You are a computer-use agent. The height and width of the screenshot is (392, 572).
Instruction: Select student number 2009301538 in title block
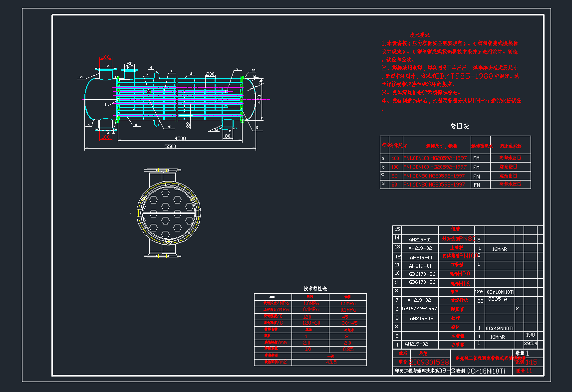[x=429, y=362]
